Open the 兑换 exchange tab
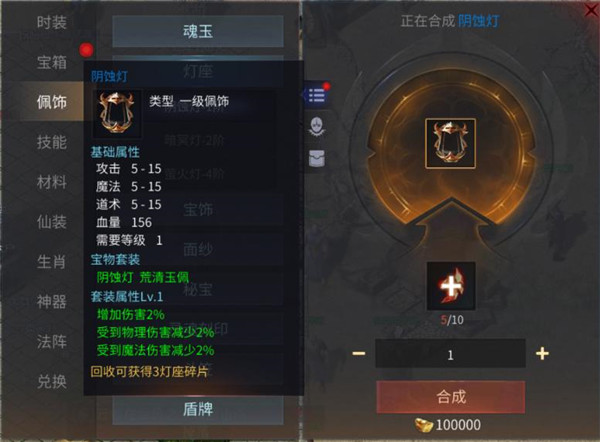 coord(52,381)
